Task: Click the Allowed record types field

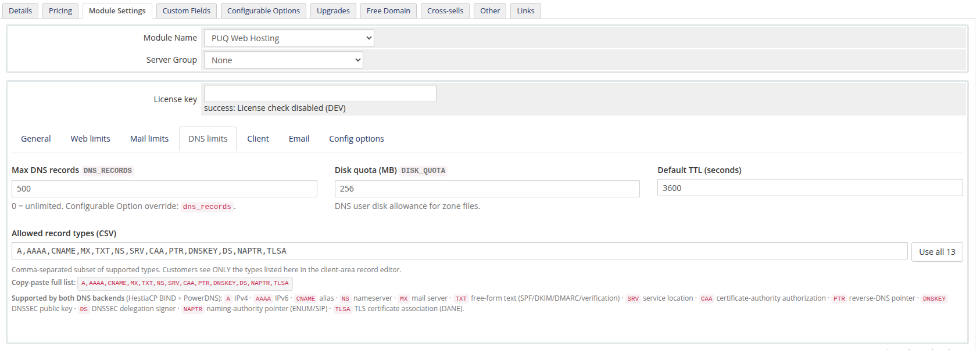Action: [460, 251]
